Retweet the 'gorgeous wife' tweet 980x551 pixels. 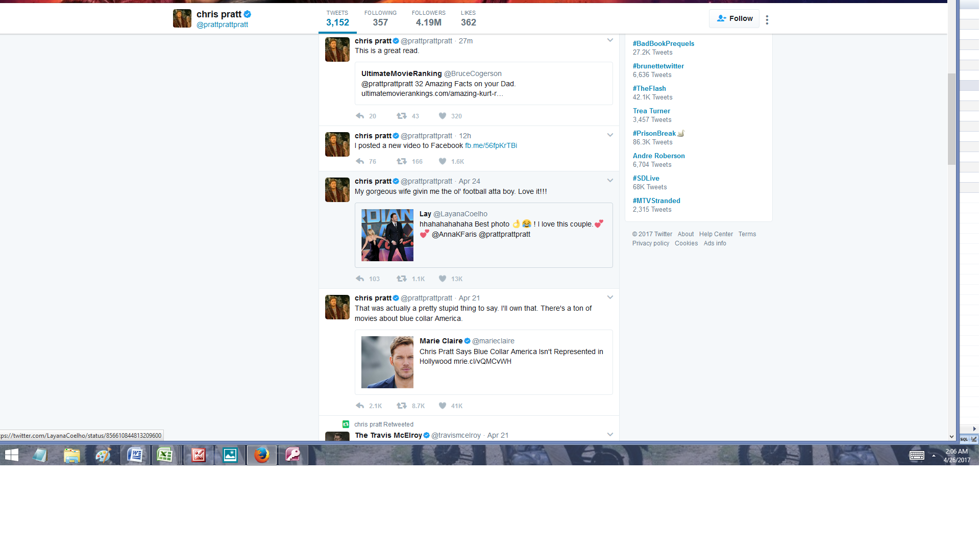coord(402,279)
